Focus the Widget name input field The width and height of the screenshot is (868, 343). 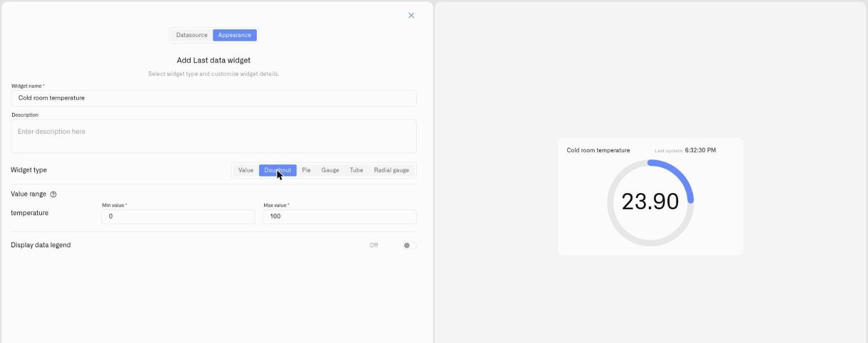click(214, 98)
